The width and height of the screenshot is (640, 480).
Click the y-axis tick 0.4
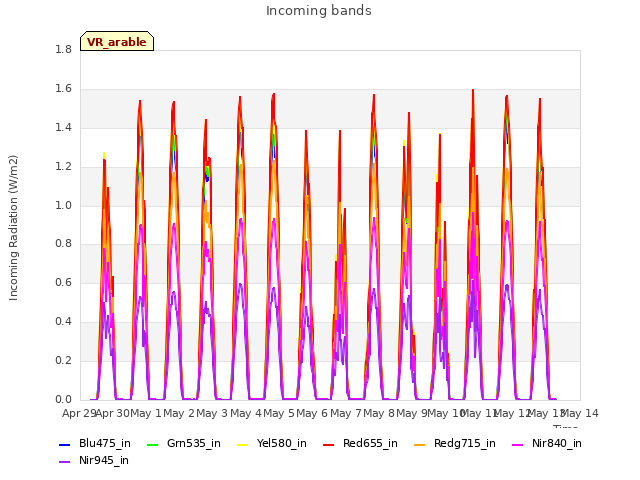(x=63, y=322)
